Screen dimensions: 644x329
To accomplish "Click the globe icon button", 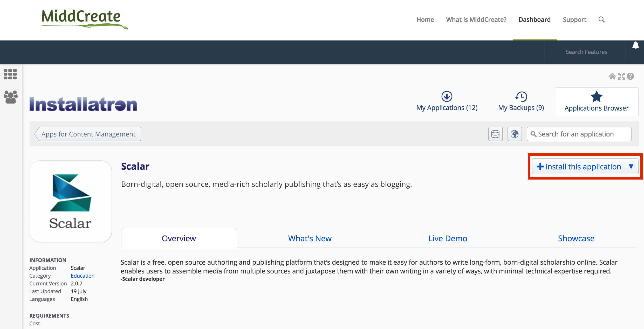I will (515, 134).
